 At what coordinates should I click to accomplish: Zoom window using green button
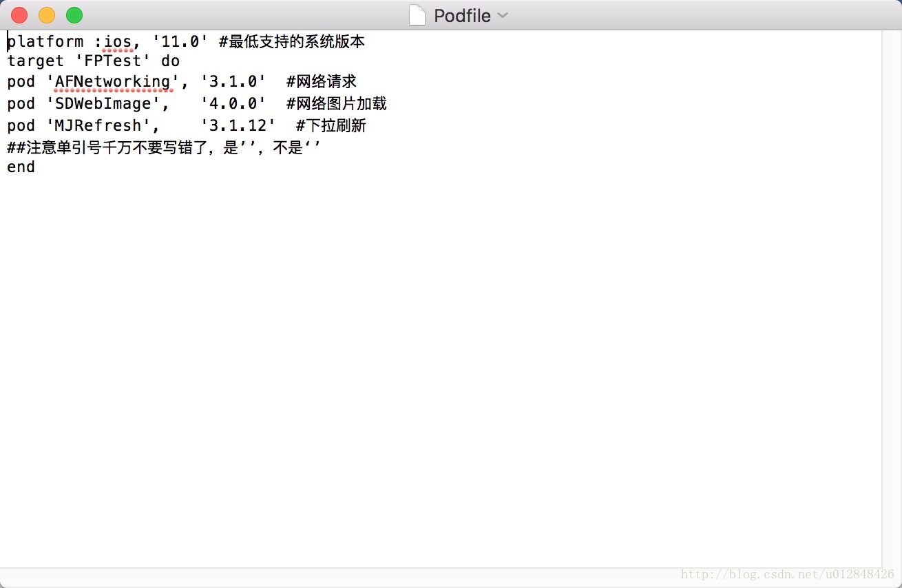pyautogui.click(x=74, y=15)
